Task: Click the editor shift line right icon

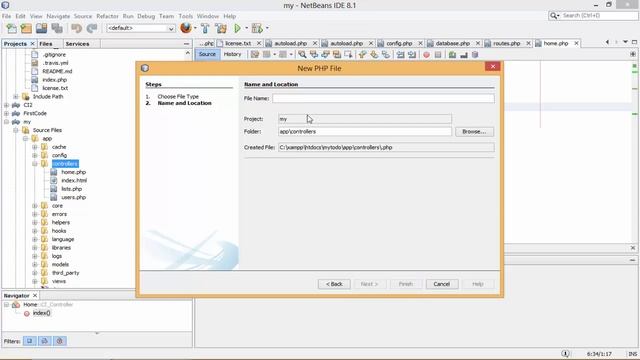Action: pos(412,54)
